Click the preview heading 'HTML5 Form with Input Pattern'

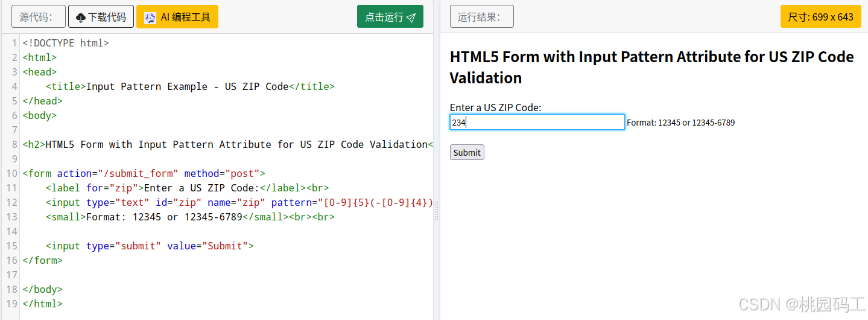click(x=652, y=67)
